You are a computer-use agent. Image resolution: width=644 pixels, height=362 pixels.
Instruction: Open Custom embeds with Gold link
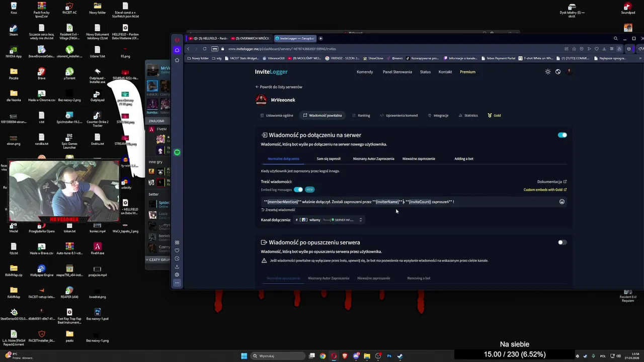coord(545,190)
